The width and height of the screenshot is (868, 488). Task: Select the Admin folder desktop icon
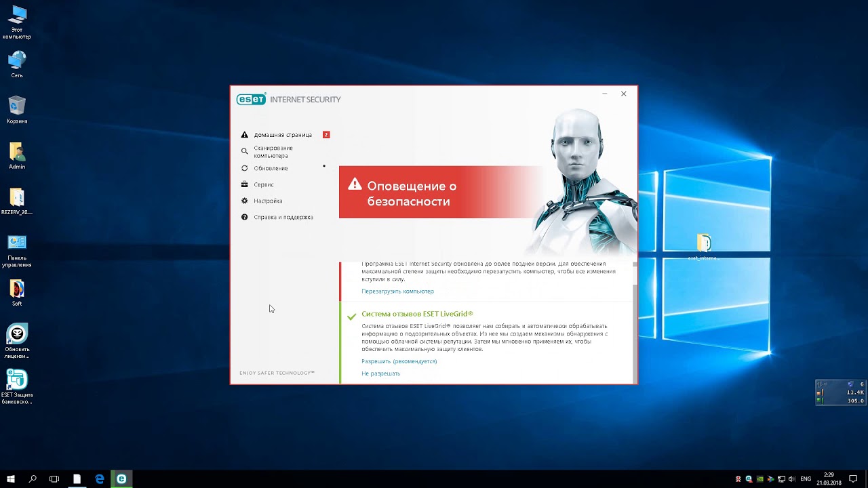tap(17, 156)
